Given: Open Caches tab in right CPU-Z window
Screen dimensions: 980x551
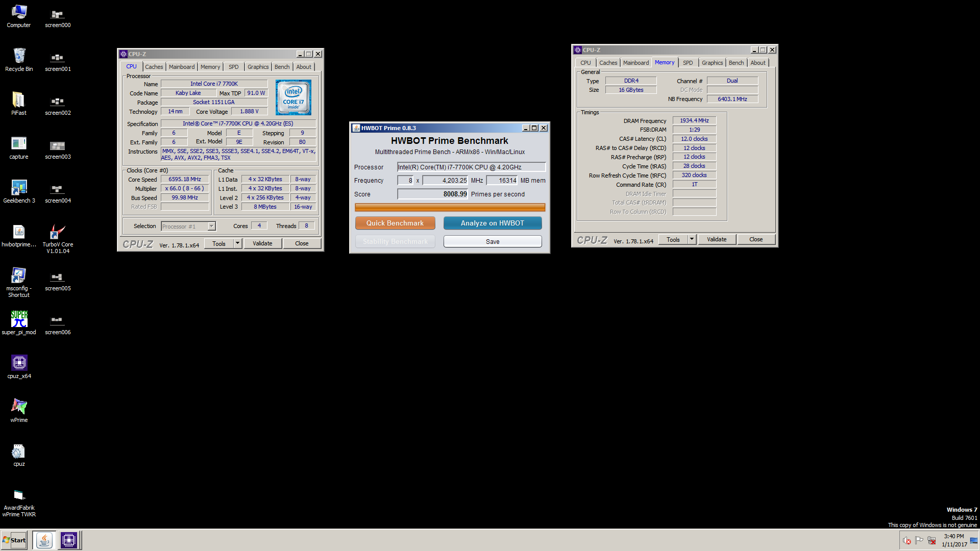Looking at the screenshot, I should click(608, 63).
